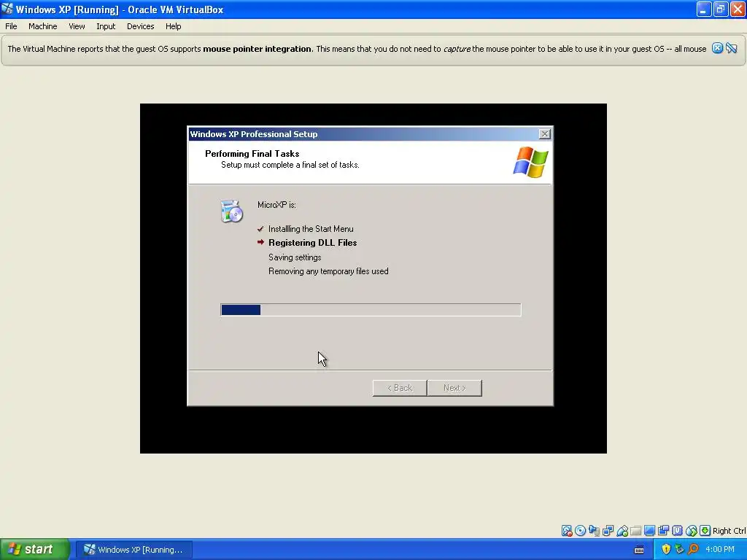
Task: Open the Windows Start menu
Action: (35, 549)
